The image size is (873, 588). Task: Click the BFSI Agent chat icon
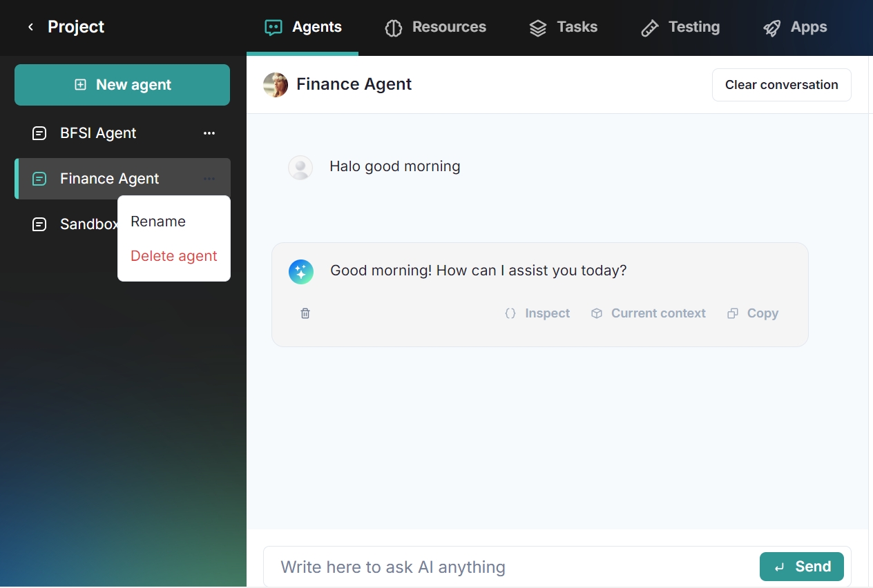[x=40, y=133]
